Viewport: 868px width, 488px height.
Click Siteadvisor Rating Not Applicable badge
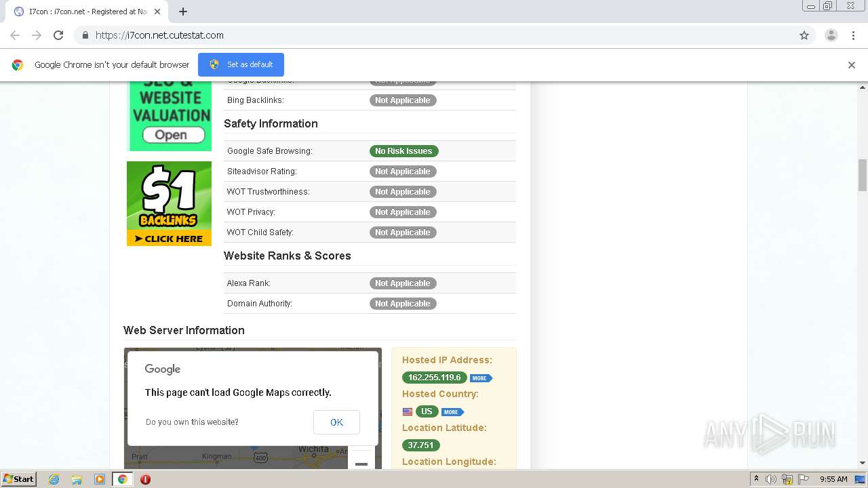tap(403, 171)
